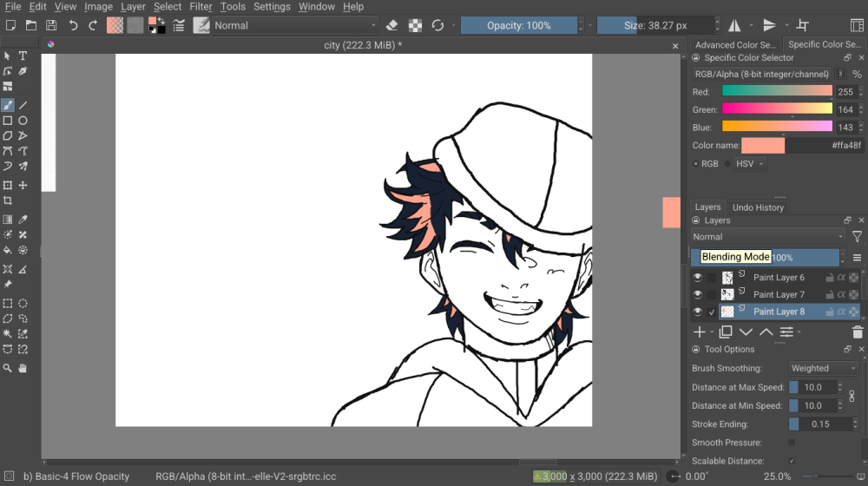
Task: Select the Zoom tool
Action: (x=8, y=368)
